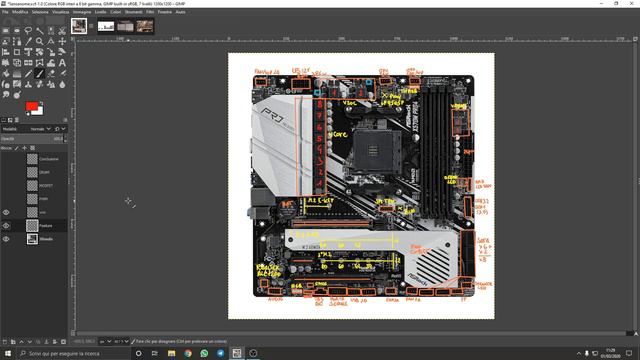Select the Measure tool

[x=51, y=41]
